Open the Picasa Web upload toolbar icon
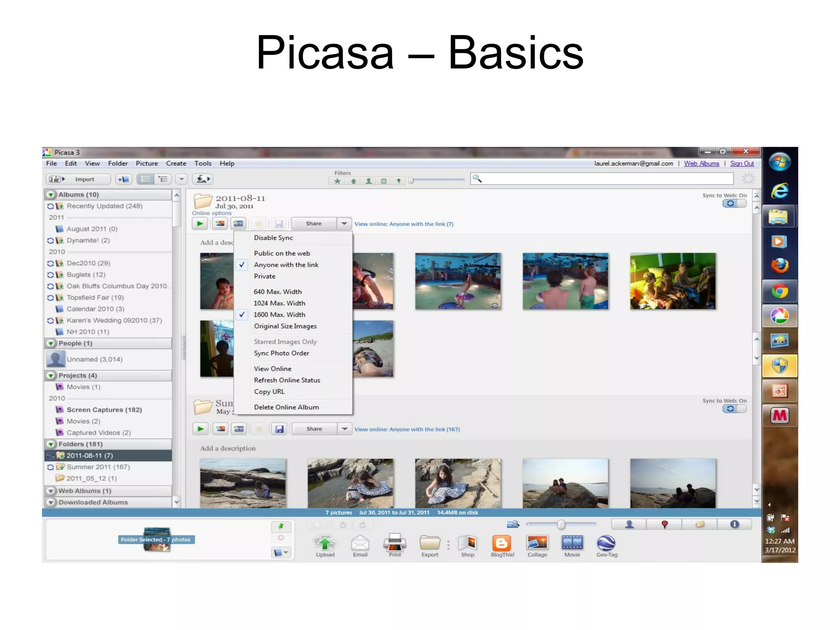The height and width of the screenshot is (630, 840). [203, 179]
